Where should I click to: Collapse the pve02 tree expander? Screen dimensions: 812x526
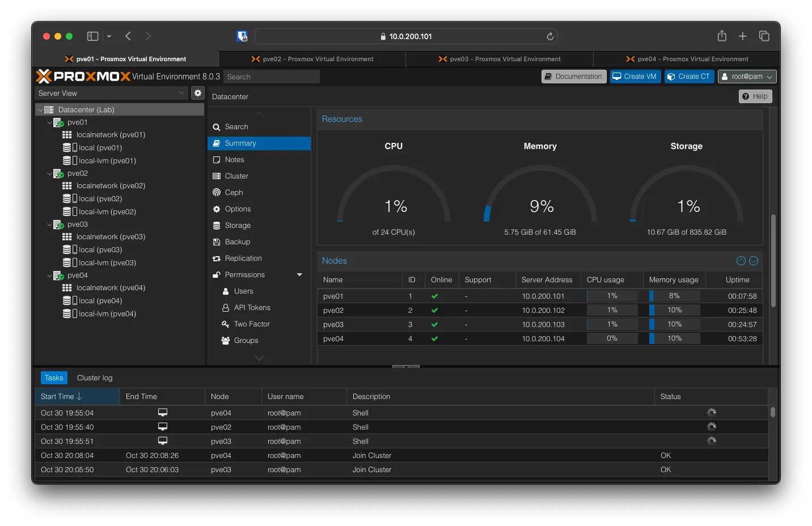pyautogui.click(x=49, y=173)
